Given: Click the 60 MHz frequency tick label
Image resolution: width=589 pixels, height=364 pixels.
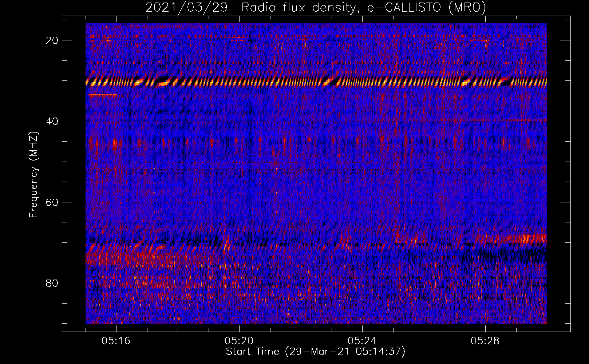Looking at the screenshot, I should click(x=52, y=202).
